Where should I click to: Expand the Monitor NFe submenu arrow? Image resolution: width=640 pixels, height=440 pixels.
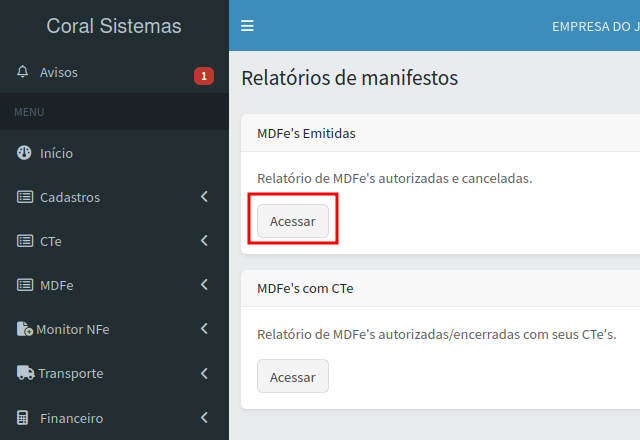204,329
